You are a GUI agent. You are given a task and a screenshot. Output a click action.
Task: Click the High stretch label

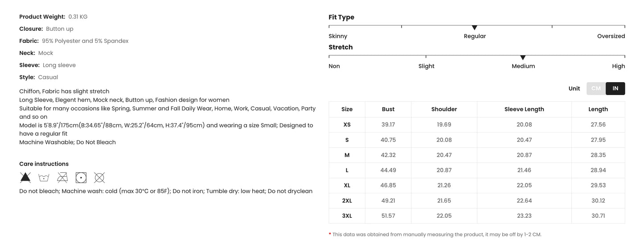(618, 66)
